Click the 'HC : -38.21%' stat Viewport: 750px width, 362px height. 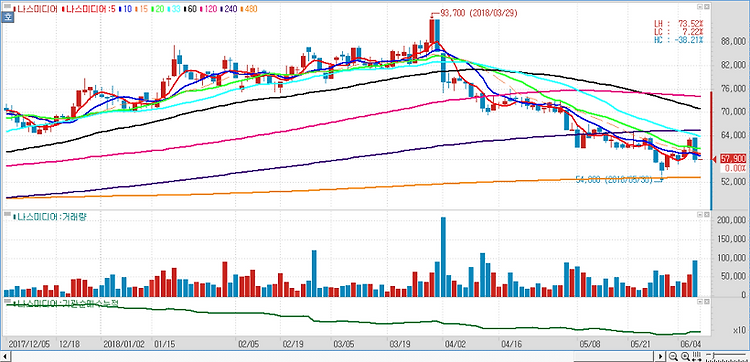click(678, 39)
